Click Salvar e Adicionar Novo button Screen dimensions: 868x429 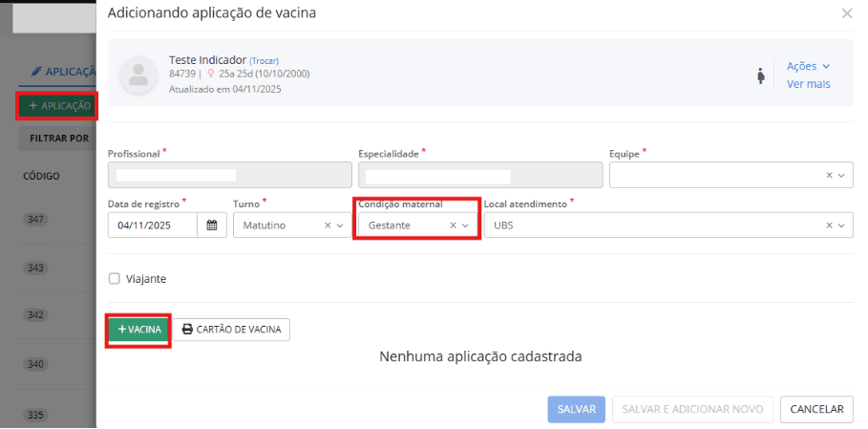[692, 409]
